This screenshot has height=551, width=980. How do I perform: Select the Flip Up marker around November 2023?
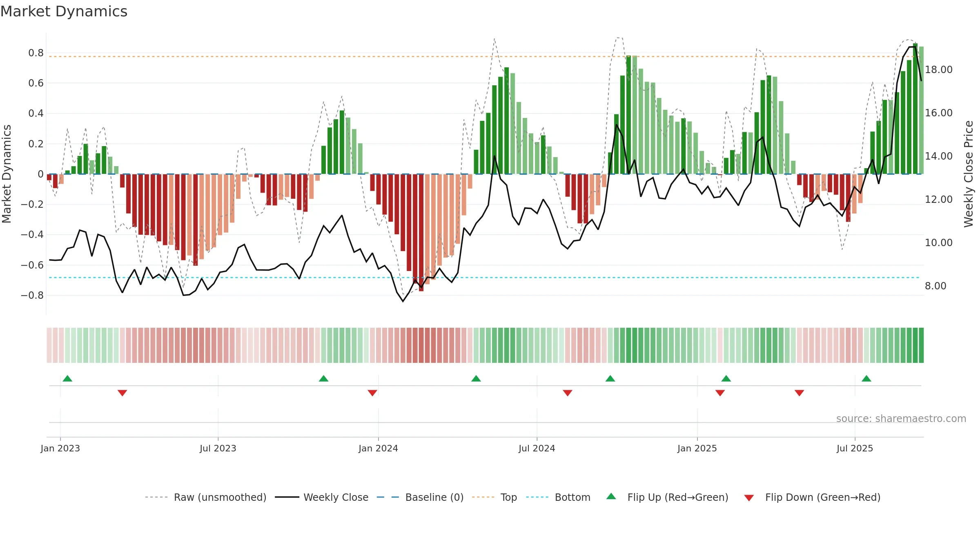click(x=324, y=378)
